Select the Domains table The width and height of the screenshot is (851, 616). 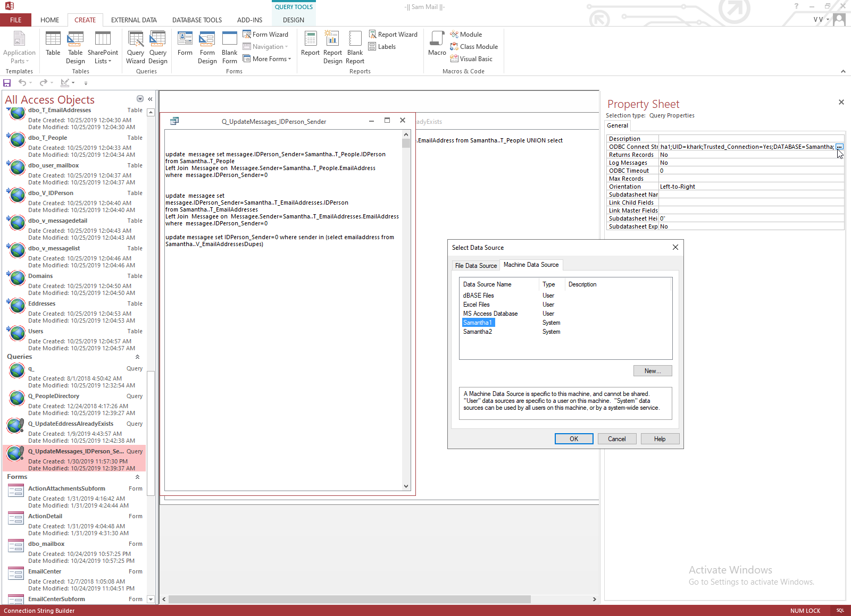coord(74,283)
